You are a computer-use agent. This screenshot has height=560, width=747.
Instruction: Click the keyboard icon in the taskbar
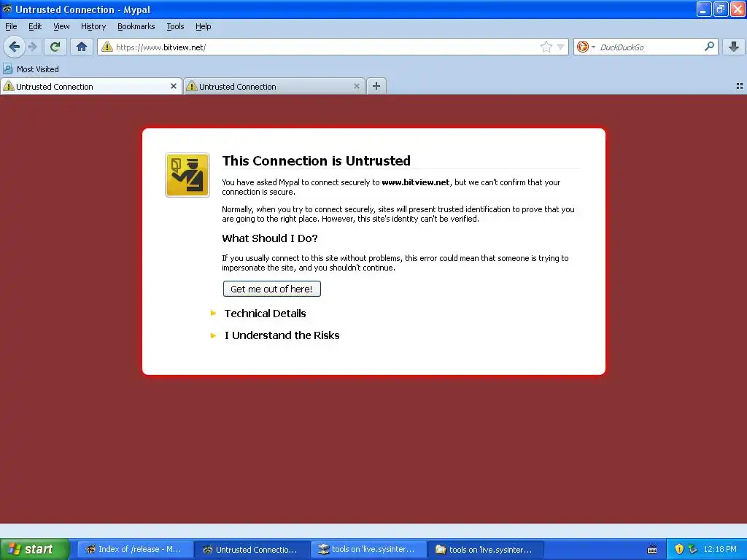point(652,550)
